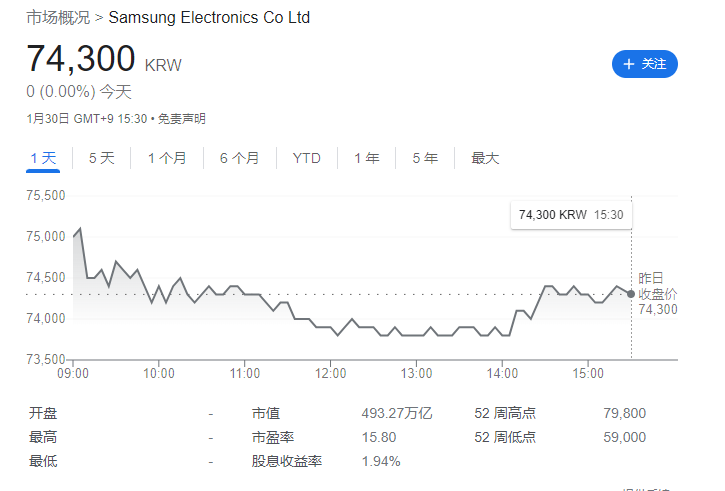Switch chart to the 1 个月 range

coord(167,158)
